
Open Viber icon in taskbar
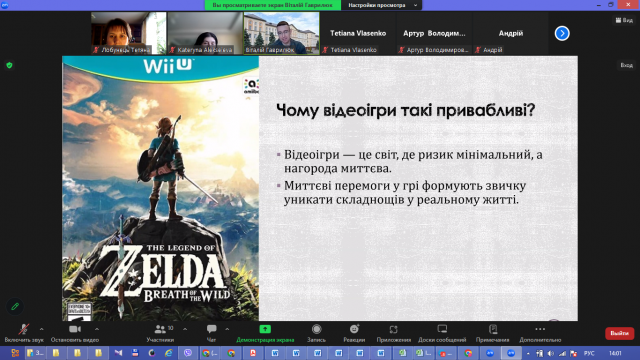click(188, 353)
